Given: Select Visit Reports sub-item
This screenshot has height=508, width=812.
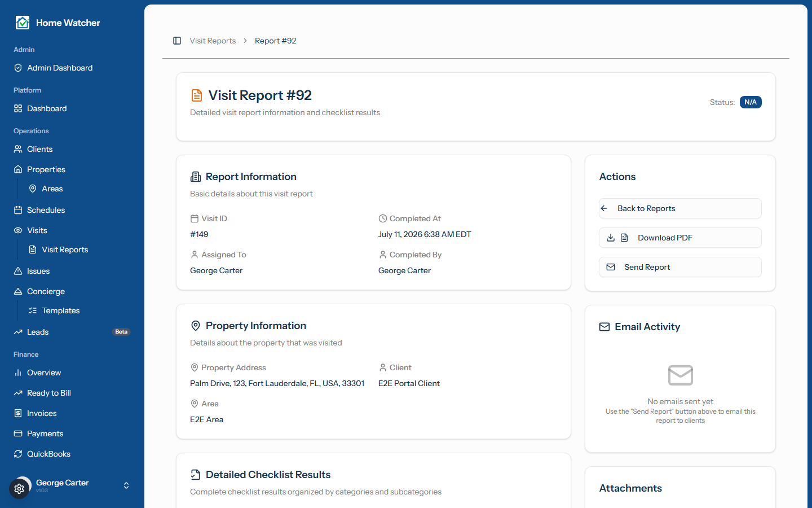Looking at the screenshot, I should (x=79, y=249).
